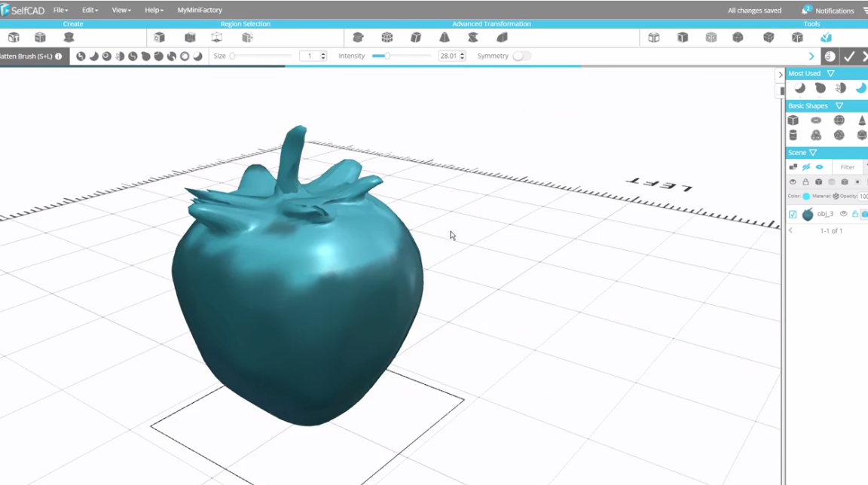868x485 pixels.
Task: Select the subdivided cube Advanced Transformation icon
Action: pyautogui.click(x=387, y=38)
